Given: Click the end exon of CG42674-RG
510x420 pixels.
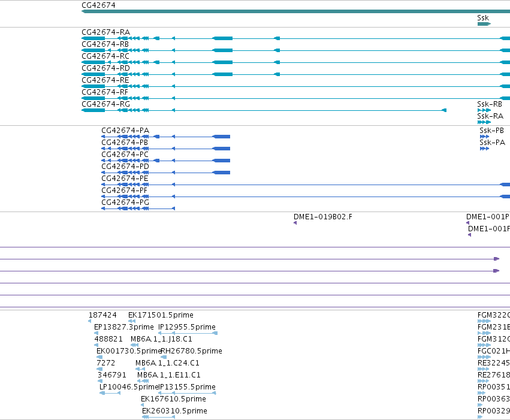Looking at the screenshot, I should (444, 110).
